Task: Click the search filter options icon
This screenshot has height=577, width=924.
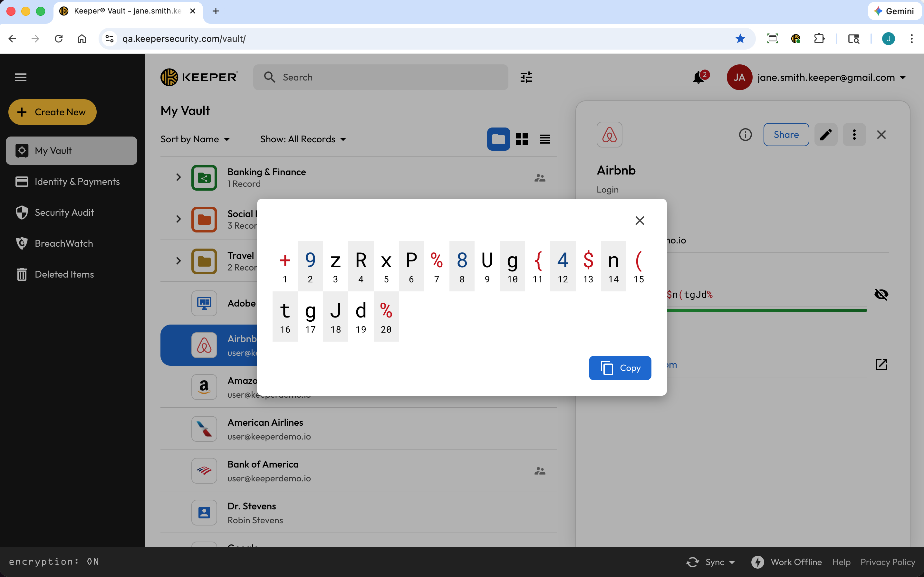Action: tap(526, 78)
